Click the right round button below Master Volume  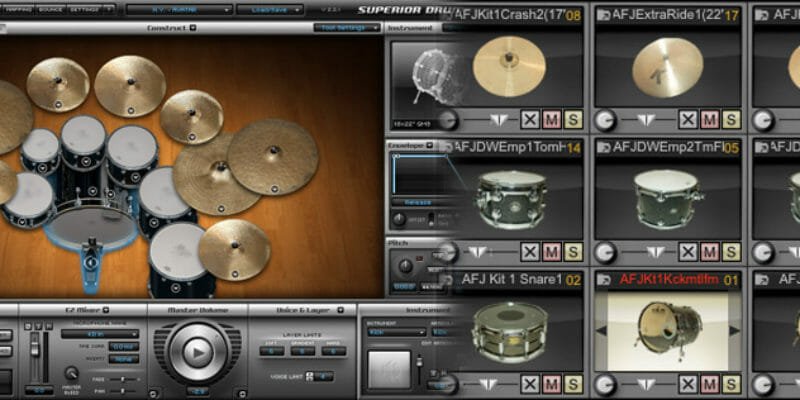click(240, 393)
